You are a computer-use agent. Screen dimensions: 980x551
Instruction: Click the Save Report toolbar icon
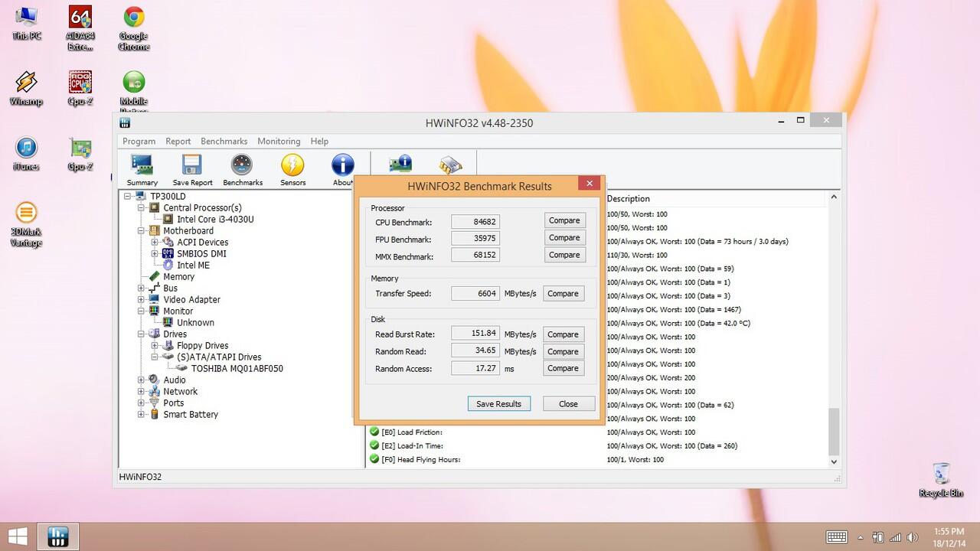[192, 170]
